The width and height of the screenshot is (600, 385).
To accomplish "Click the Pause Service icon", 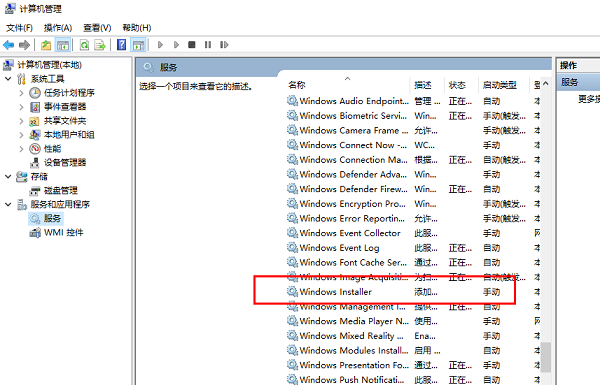I will [x=208, y=45].
